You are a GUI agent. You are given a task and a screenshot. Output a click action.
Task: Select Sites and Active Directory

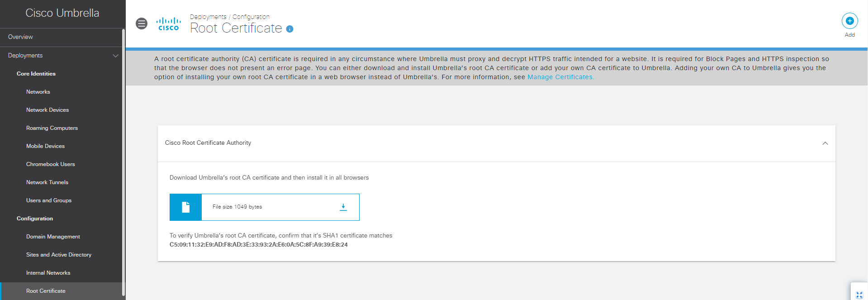(59, 255)
